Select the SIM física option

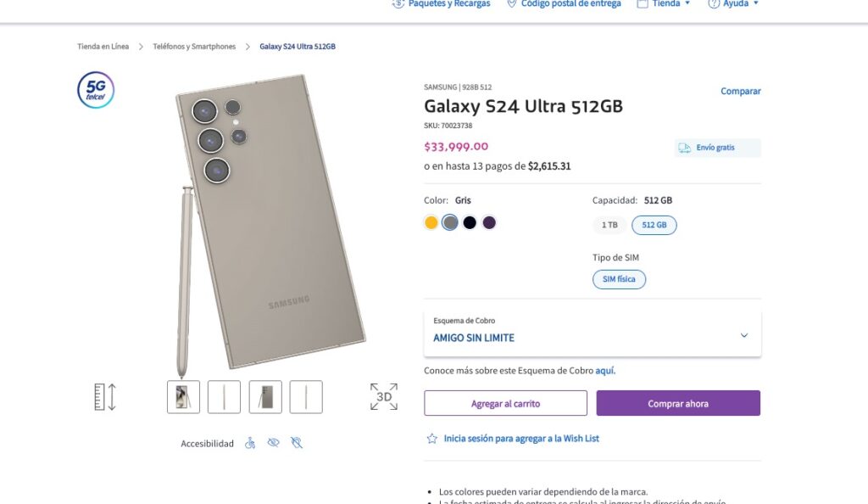pos(619,279)
